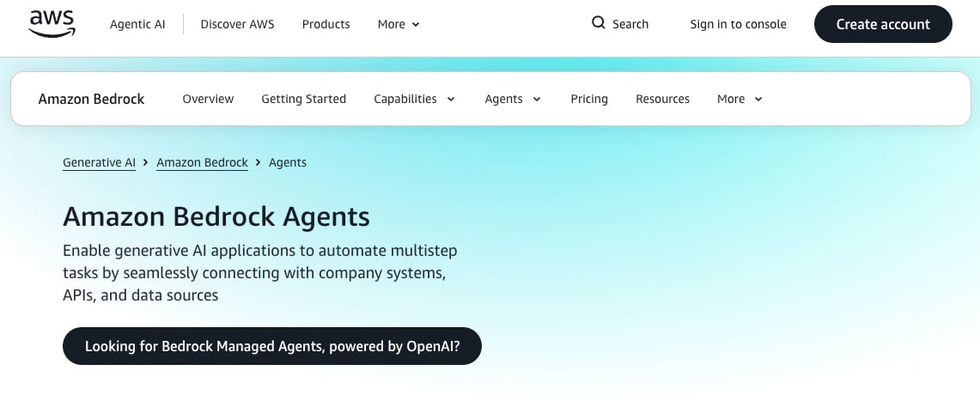This screenshot has width=980, height=407.
Task: Open the Pricing tab
Action: [x=588, y=99]
